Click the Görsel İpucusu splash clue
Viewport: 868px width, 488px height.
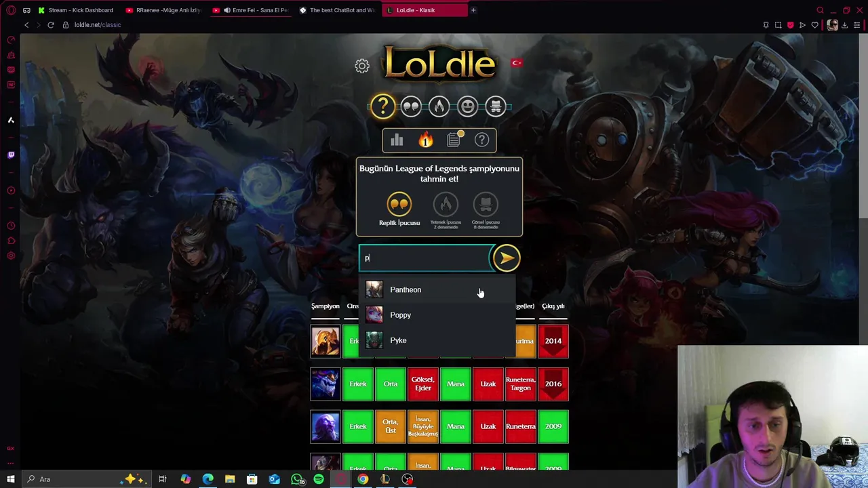[486, 211]
